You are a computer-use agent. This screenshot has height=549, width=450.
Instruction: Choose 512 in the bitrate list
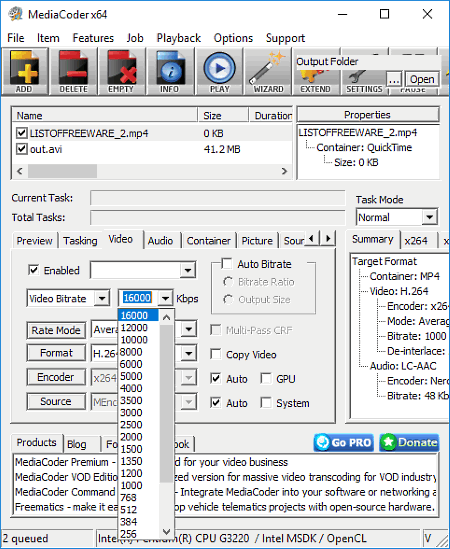coord(139,509)
